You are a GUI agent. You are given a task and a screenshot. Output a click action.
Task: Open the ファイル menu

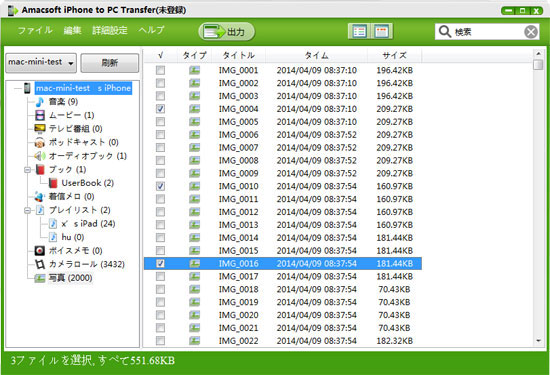click(x=35, y=31)
